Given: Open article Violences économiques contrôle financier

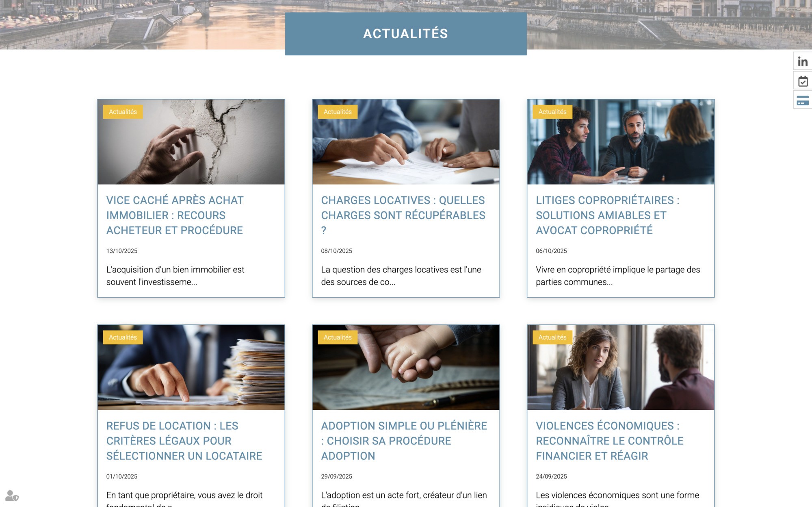Looking at the screenshot, I should pyautogui.click(x=609, y=441).
